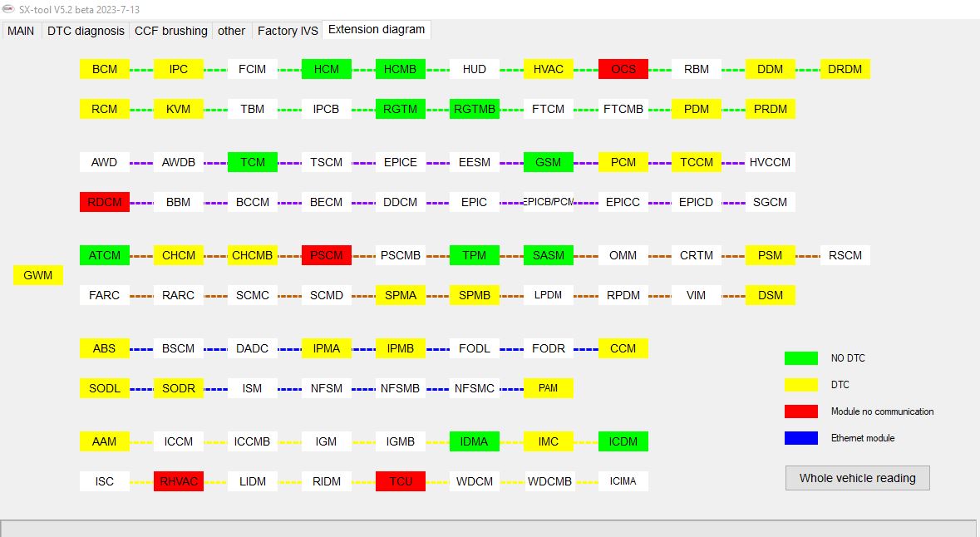Image resolution: width=980 pixels, height=537 pixels.
Task: Select the Factory IVS tab
Action: click(x=288, y=31)
